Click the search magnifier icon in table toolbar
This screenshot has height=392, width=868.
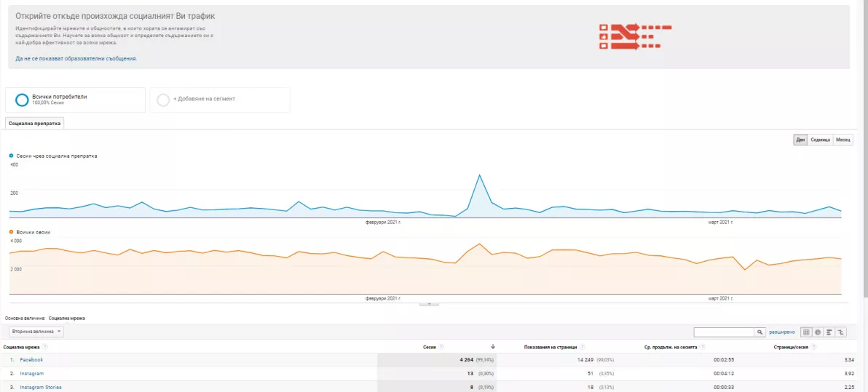pos(760,332)
